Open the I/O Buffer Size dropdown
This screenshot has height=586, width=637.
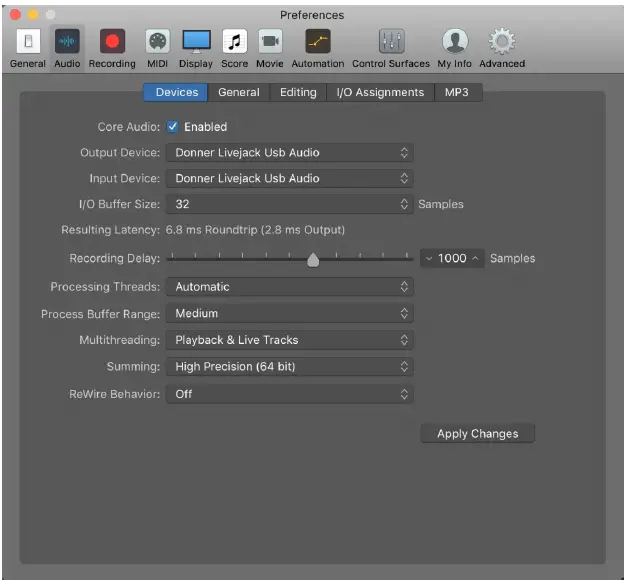click(290, 204)
